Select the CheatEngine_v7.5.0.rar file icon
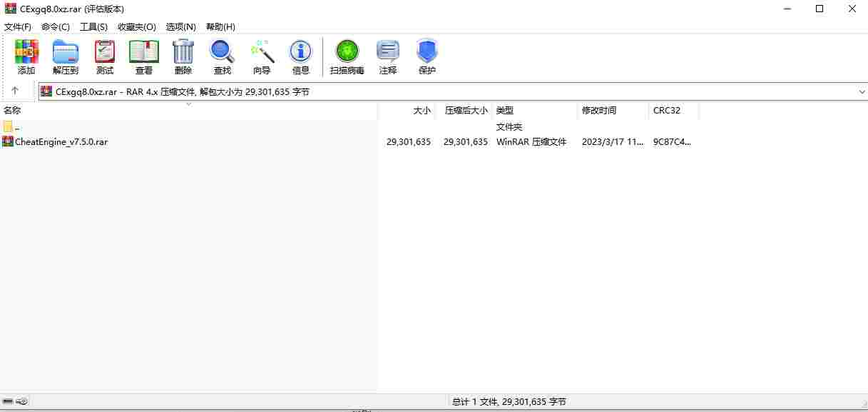The height and width of the screenshot is (412, 868). (8, 141)
